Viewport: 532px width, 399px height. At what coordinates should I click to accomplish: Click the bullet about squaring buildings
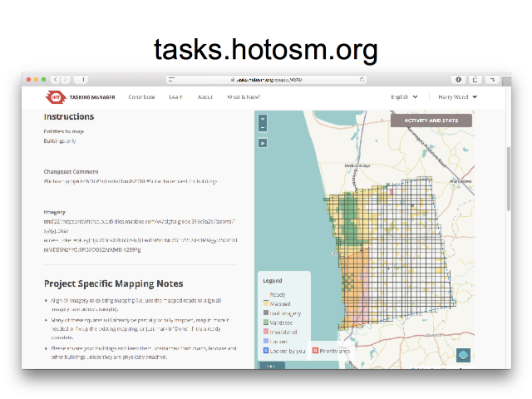pos(144,352)
